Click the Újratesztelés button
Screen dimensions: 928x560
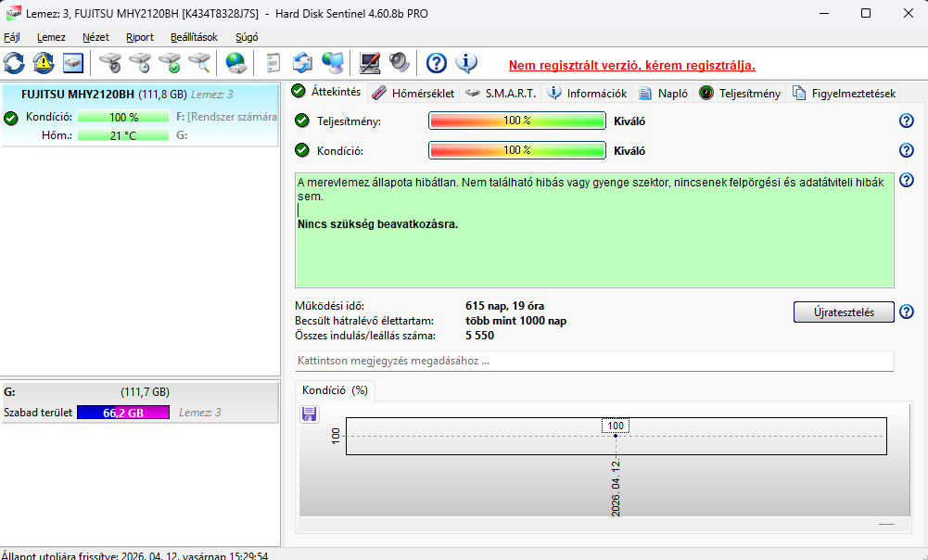coord(844,312)
